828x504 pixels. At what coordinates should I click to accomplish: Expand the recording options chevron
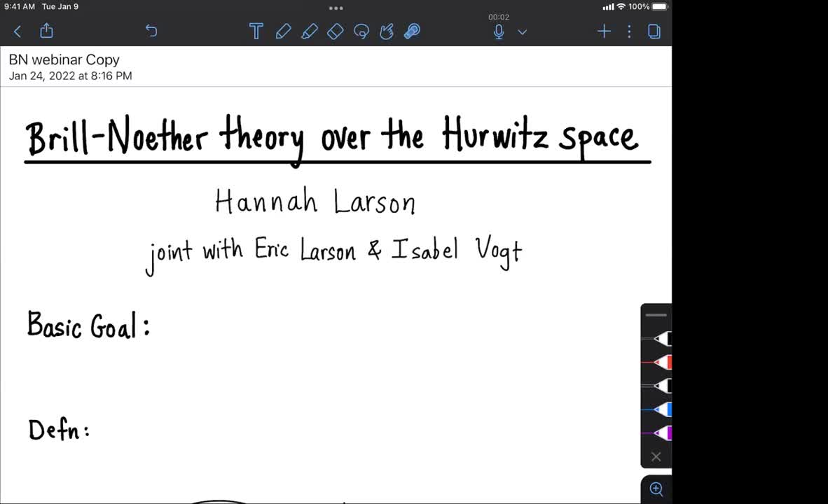(523, 32)
